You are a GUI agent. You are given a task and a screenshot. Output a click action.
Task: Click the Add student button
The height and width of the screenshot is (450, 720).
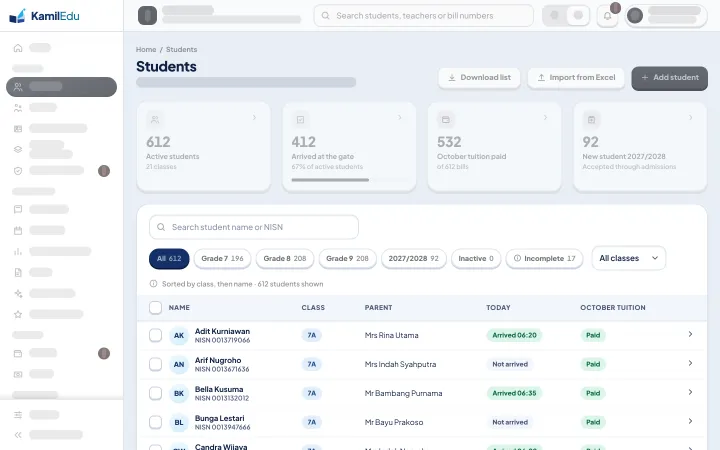(x=669, y=78)
